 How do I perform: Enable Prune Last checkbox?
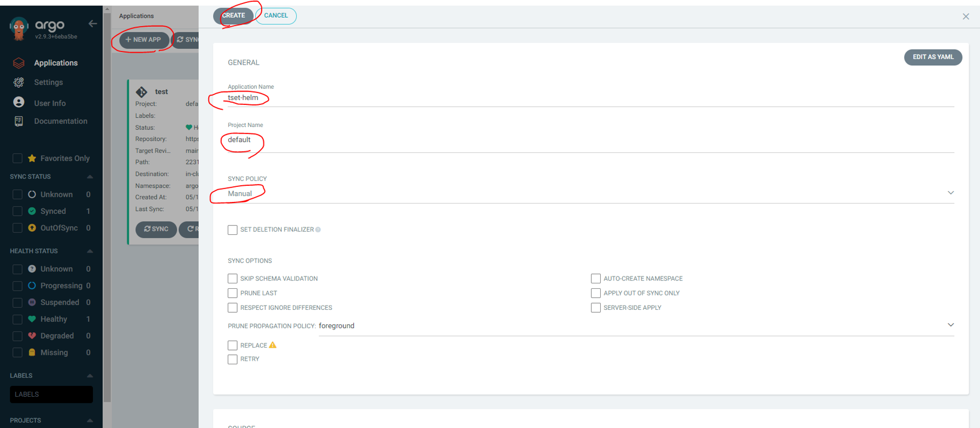point(232,293)
